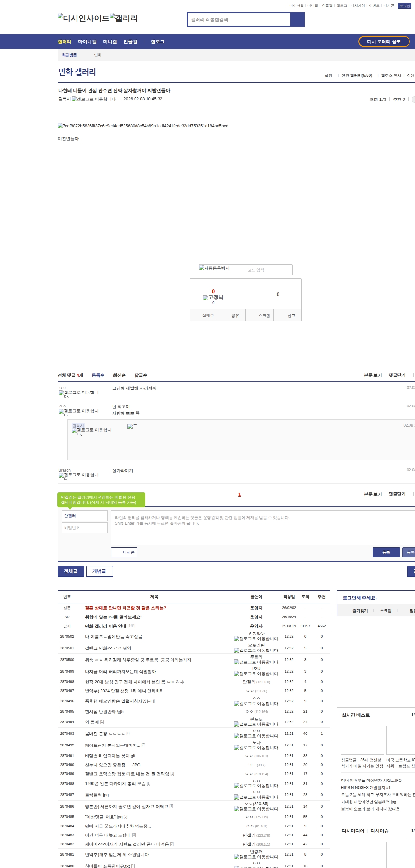This screenshot has width=415, height=868.
Task: Click the 로그인 button at top right
Action: tap(404, 6)
